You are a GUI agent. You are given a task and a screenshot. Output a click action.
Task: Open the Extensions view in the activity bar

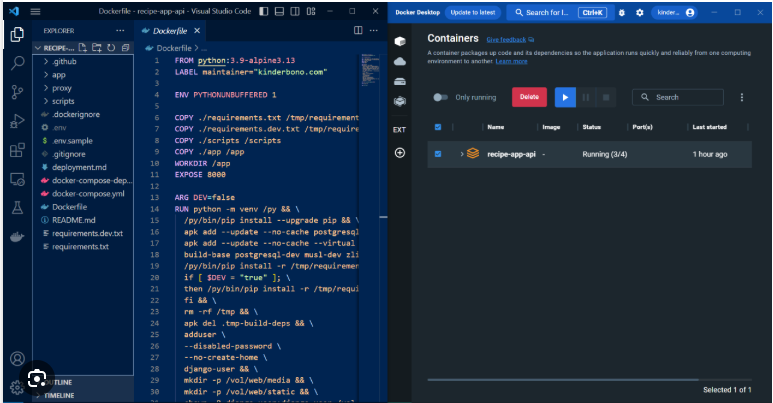(17, 151)
